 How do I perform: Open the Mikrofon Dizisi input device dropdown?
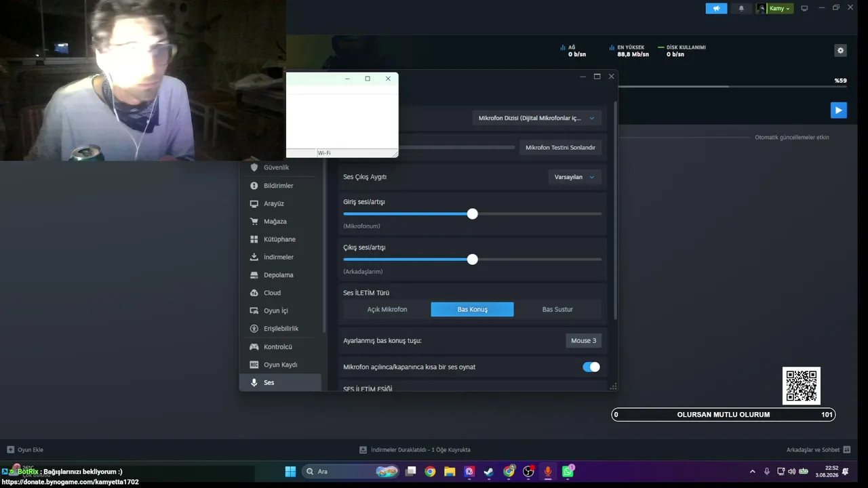coord(536,118)
